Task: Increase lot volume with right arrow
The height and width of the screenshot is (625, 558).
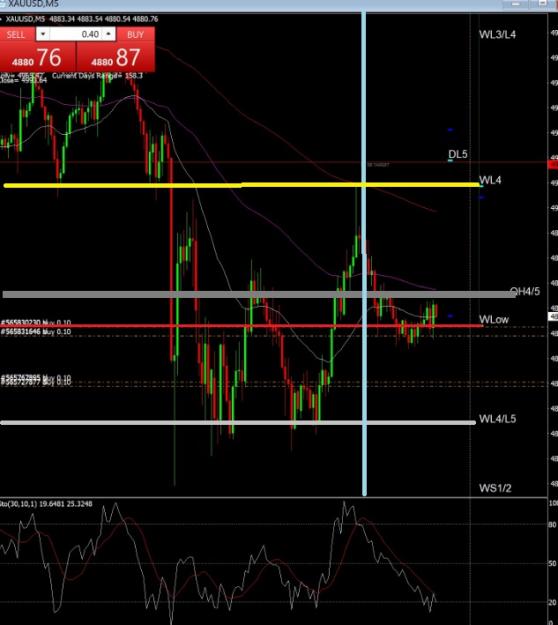Action: tap(108, 34)
